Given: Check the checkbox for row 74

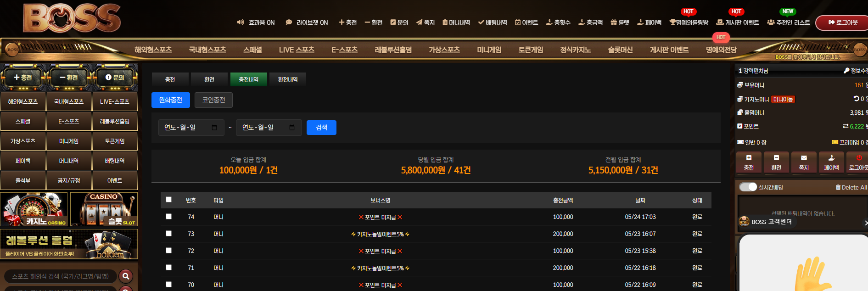Looking at the screenshot, I should (x=168, y=217).
